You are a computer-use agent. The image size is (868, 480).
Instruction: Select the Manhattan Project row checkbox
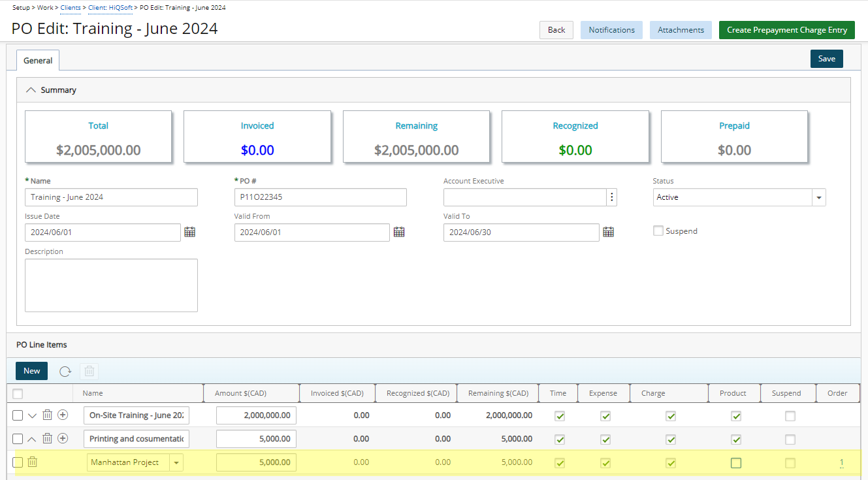coord(18,462)
